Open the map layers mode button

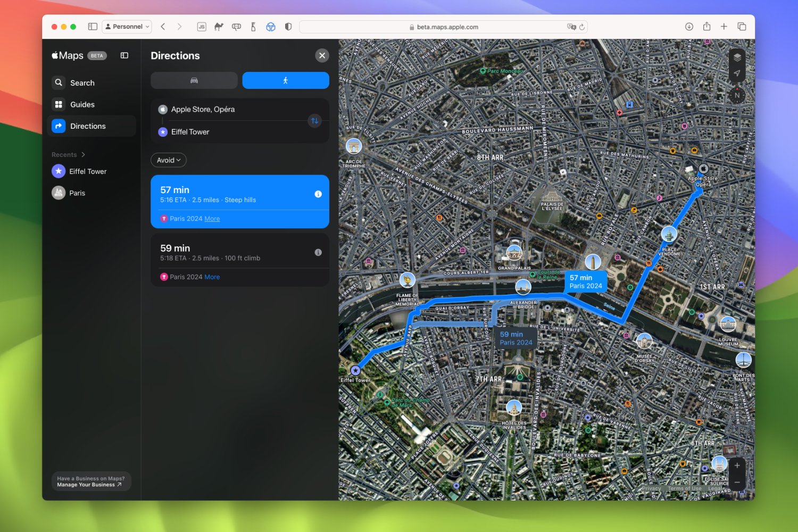pyautogui.click(x=737, y=57)
